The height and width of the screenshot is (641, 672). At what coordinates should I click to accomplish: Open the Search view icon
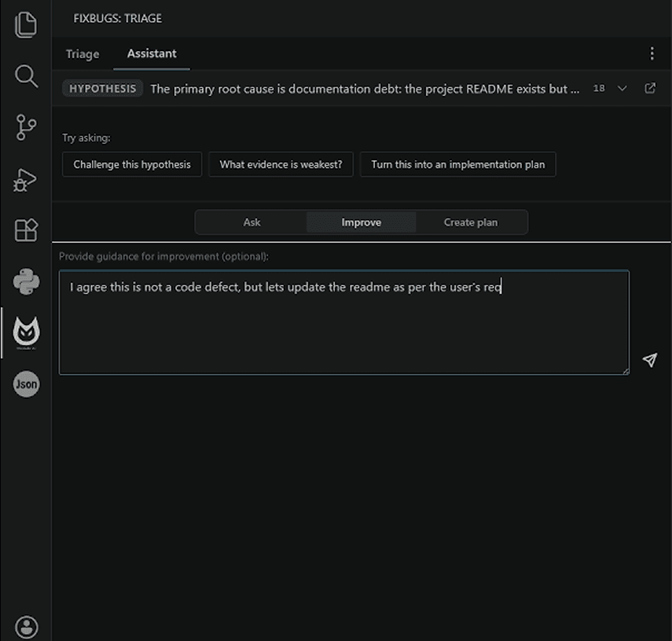point(26,76)
